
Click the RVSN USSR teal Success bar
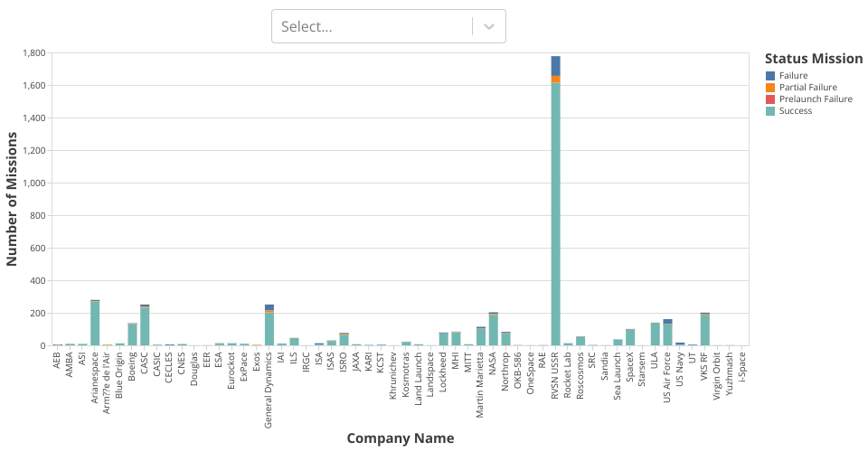[x=555, y=217]
